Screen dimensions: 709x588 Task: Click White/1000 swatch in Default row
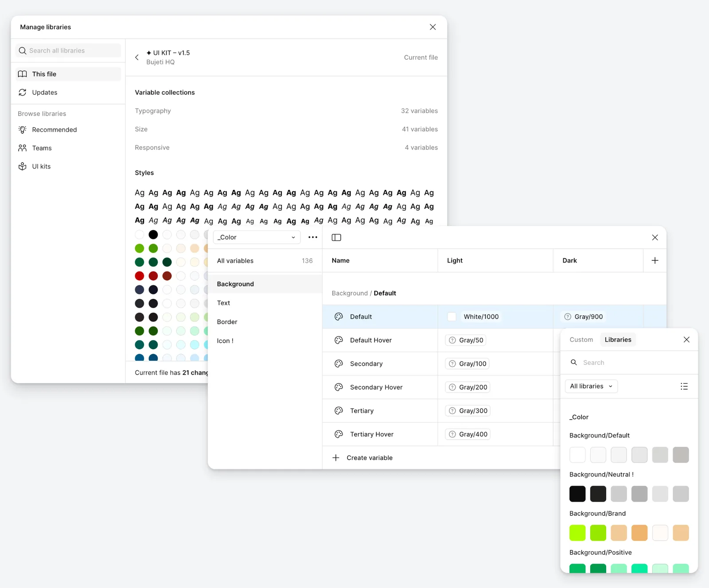452,317
